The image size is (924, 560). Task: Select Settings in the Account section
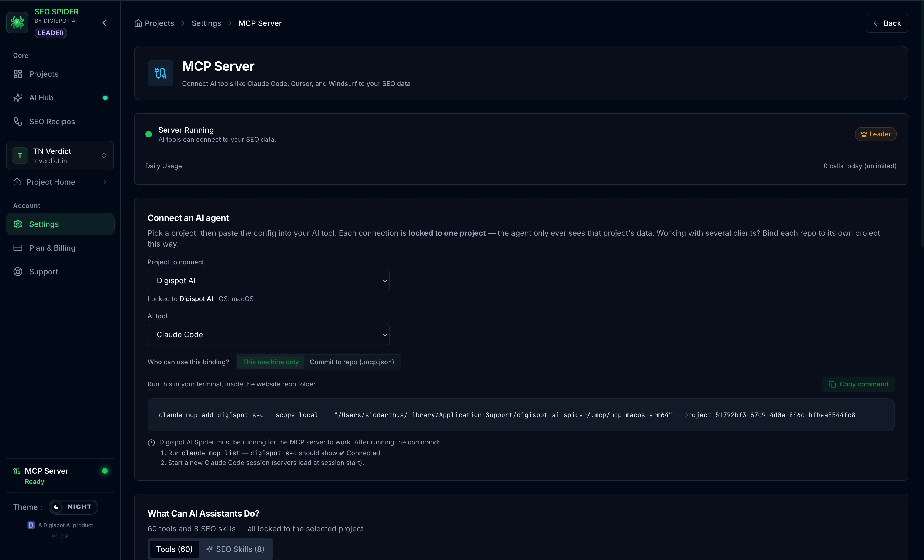[x=60, y=224]
